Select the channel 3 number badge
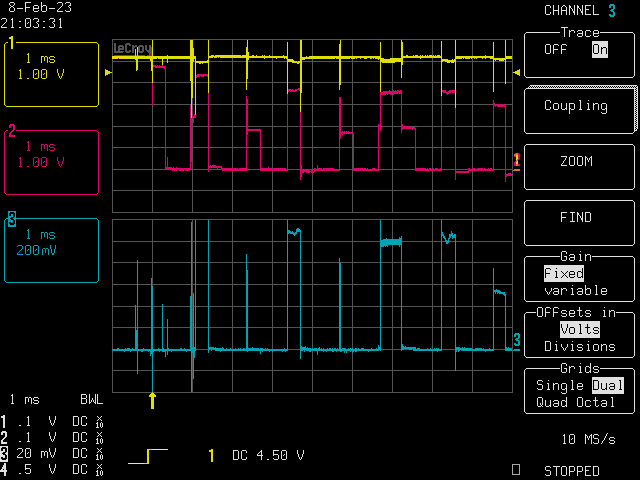Image resolution: width=640 pixels, height=480 pixels. point(12,218)
